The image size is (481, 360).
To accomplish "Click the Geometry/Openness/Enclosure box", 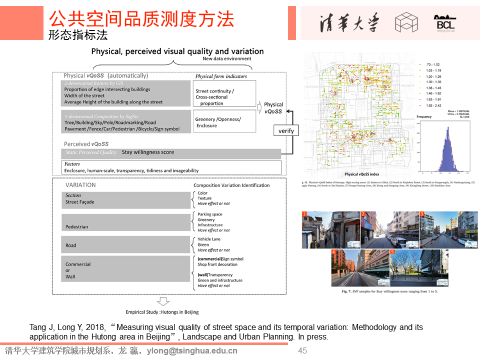I will point(225,121).
